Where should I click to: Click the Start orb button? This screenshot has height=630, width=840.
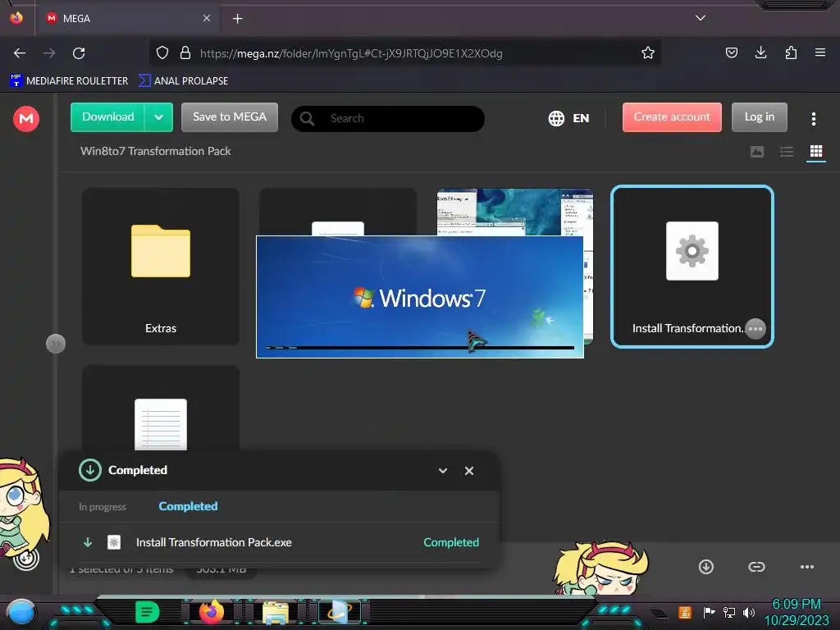pos(21,612)
